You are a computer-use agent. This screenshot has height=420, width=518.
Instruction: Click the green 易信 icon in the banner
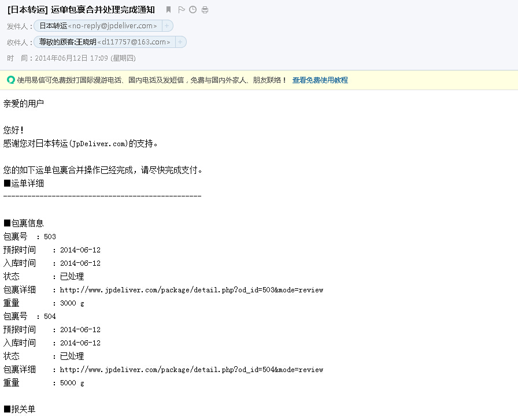click(10, 80)
